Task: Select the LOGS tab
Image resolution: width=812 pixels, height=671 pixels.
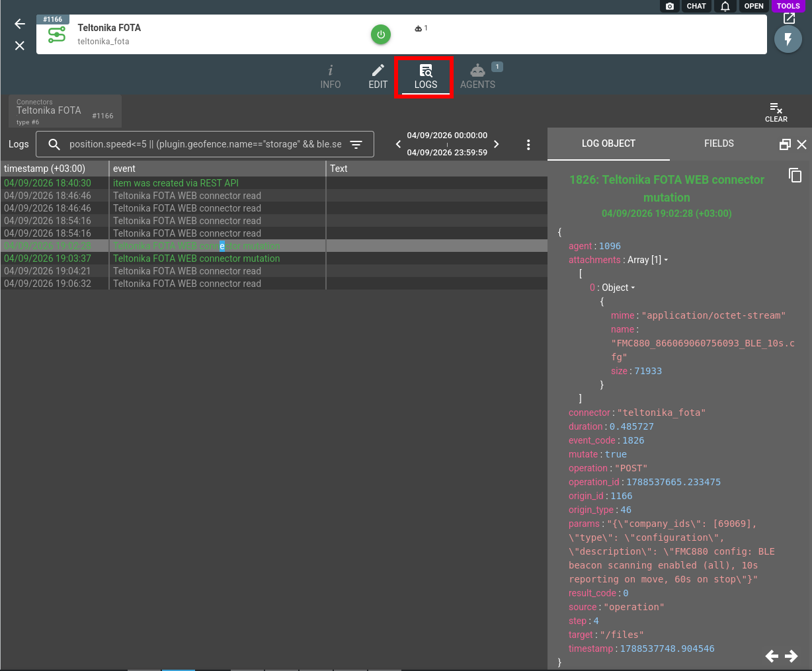Action: [426, 77]
